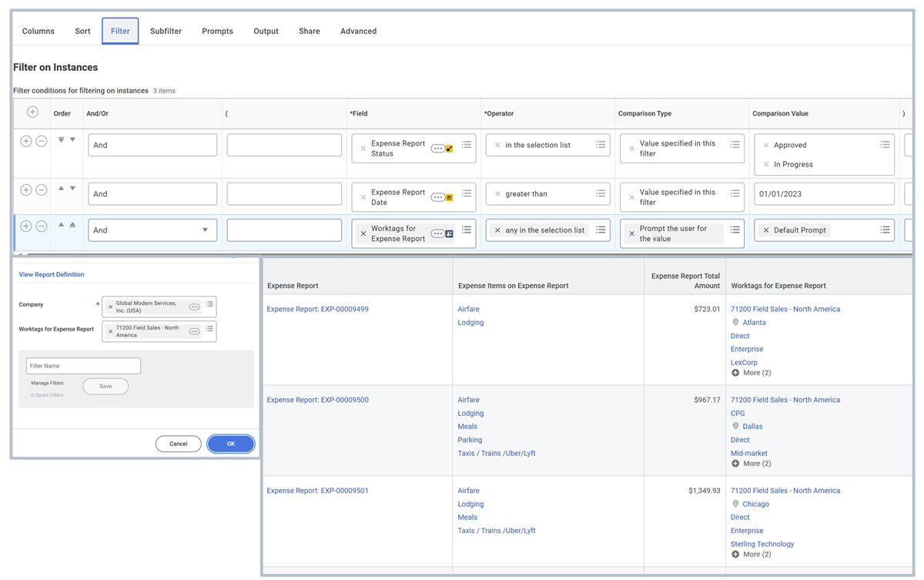Switch to the Prompts tab

pyautogui.click(x=217, y=32)
